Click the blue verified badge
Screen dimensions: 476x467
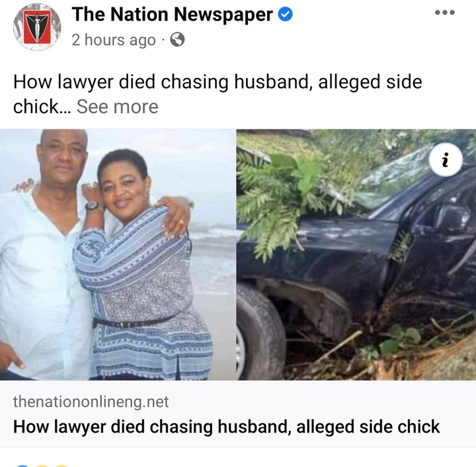[x=286, y=15]
